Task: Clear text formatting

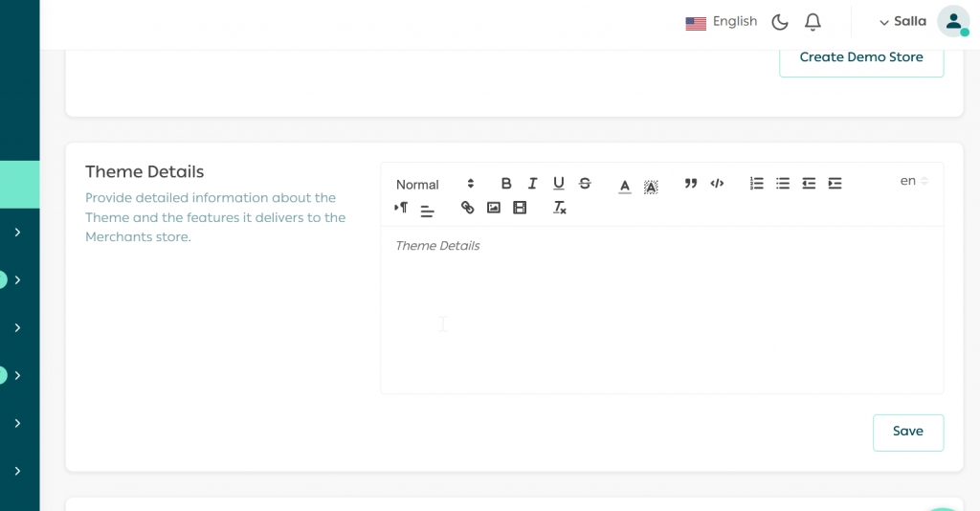Action: click(x=560, y=208)
